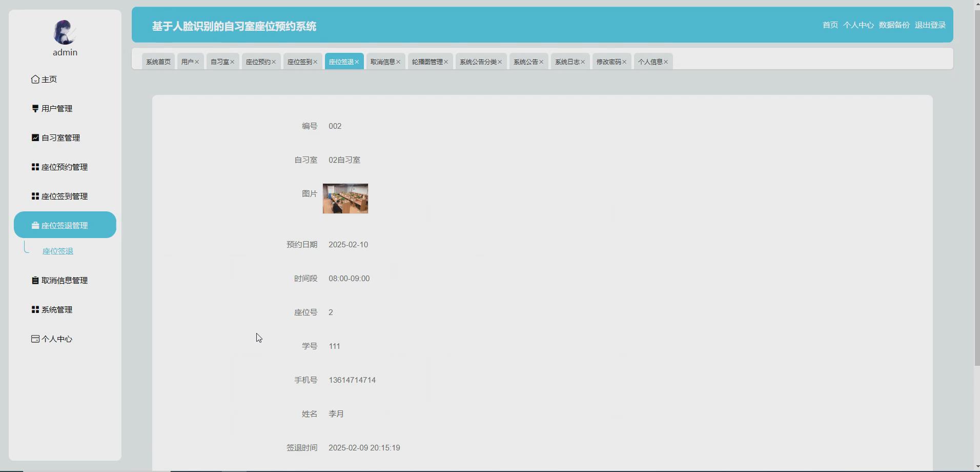980x472 pixels.
Task: Switch to the 系统首页 tab
Action: [x=157, y=61]
